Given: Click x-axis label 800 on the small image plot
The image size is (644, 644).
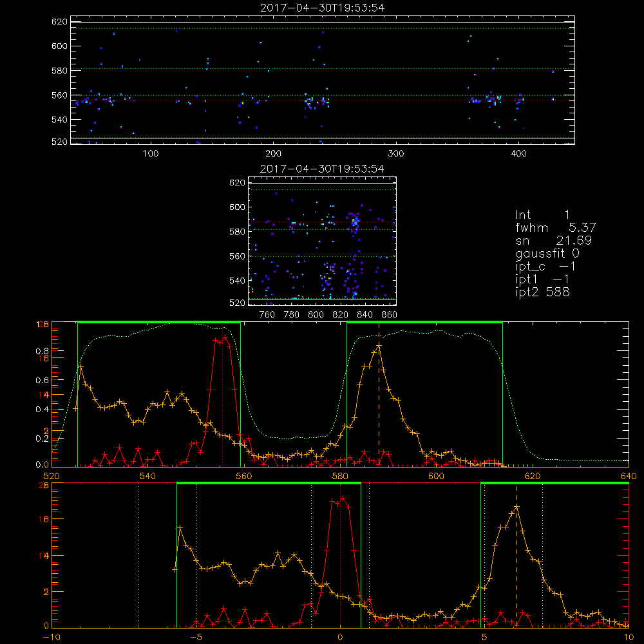Looking at the screenshot, I should click(x=316, y=315).
